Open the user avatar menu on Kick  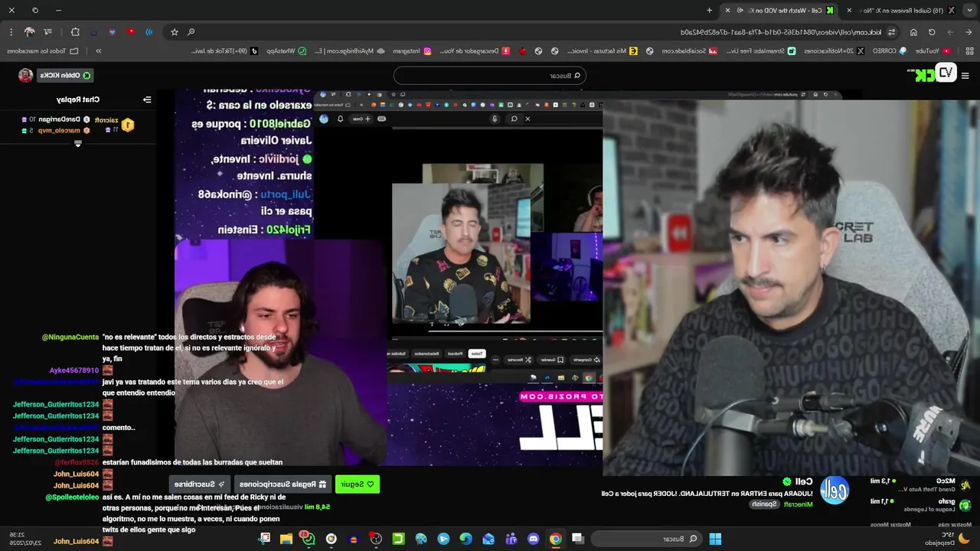[x=25, y=75]
